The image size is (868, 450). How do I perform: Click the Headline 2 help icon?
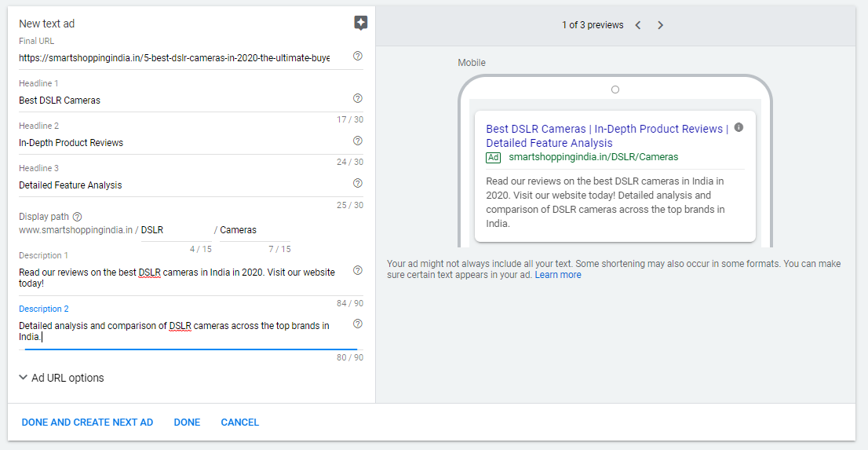coord(358,141)
